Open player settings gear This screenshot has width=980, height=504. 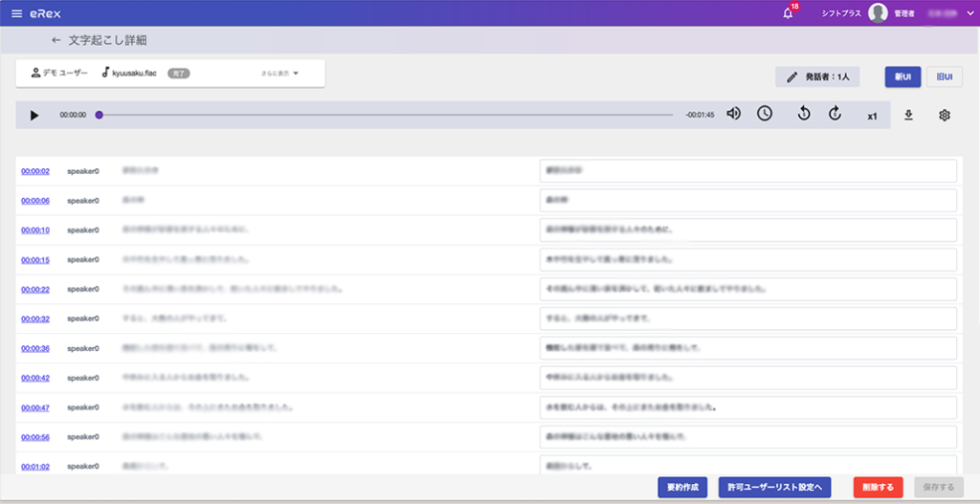tap(945, 115)
